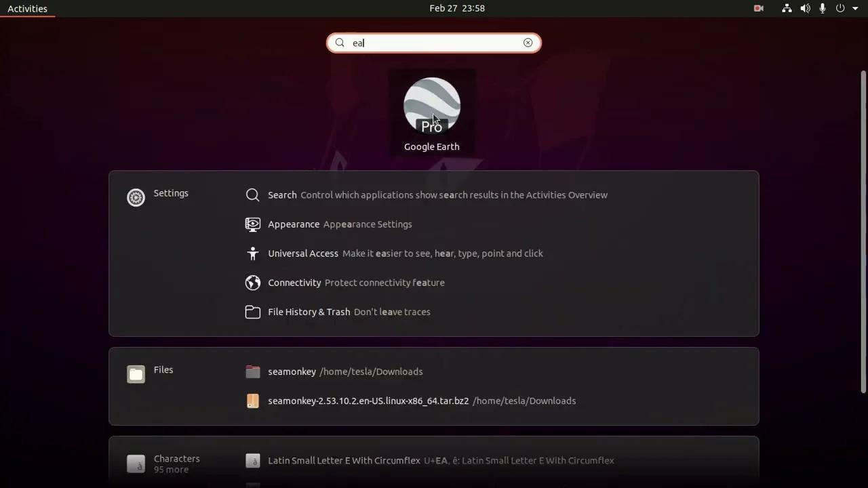This screenshot has height=488, width=868.
Task: Click the circumflex character tile icon
Action: (x=253, y=461)
